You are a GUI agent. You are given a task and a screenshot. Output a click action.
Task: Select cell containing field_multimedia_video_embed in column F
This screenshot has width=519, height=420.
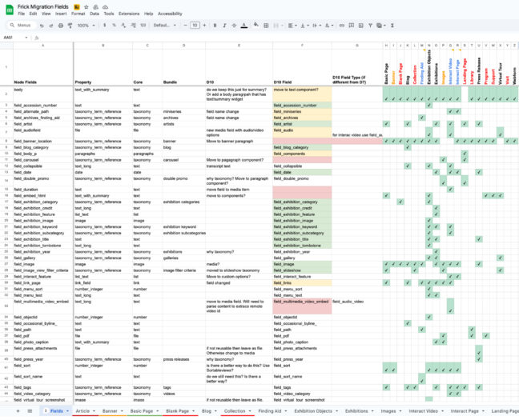302,306
